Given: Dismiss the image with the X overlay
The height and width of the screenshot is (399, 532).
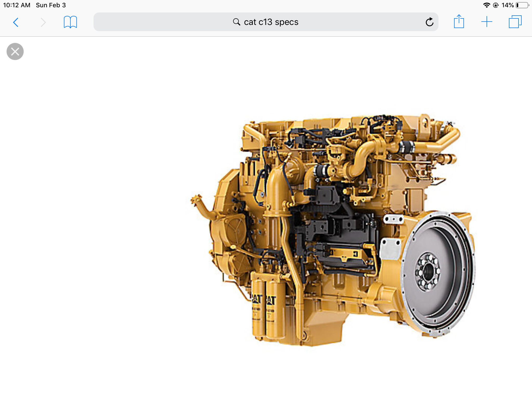Looking at the screenshot, I should pos(15,51).
